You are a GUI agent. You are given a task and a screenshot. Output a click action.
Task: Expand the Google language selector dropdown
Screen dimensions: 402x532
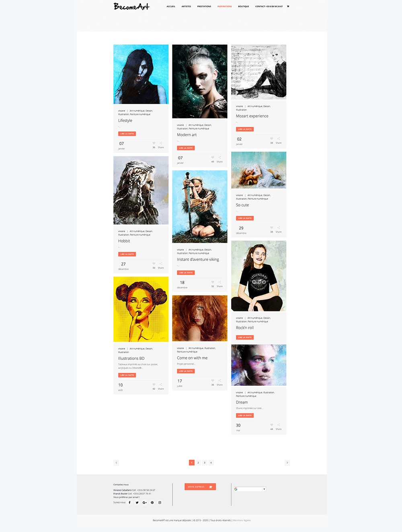(250, 489)
